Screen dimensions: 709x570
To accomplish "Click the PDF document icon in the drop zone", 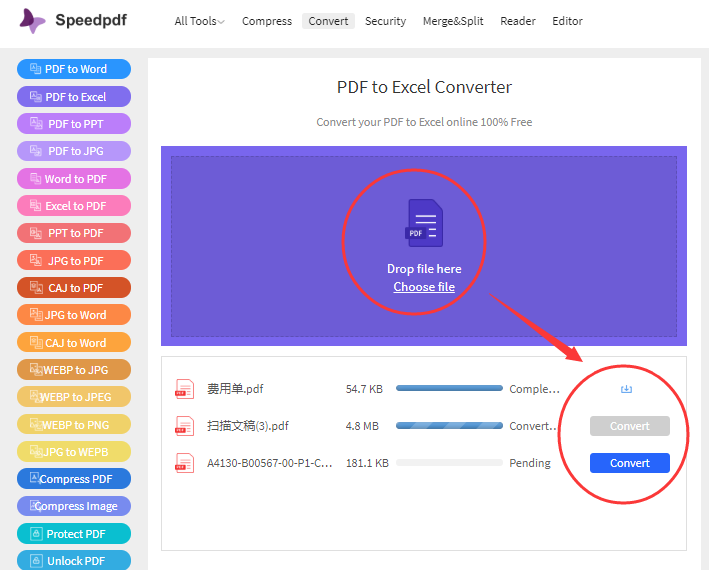I will tap(424, 223).
